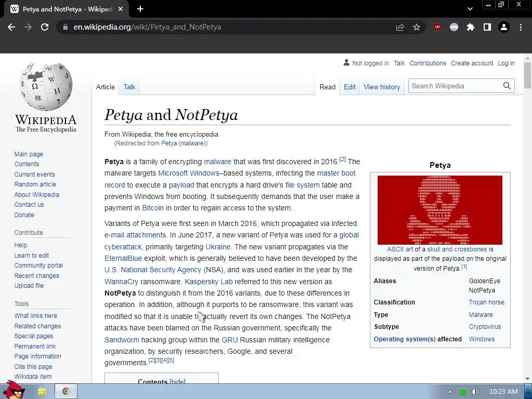Switch to the Talk page tab

(129, 87)
